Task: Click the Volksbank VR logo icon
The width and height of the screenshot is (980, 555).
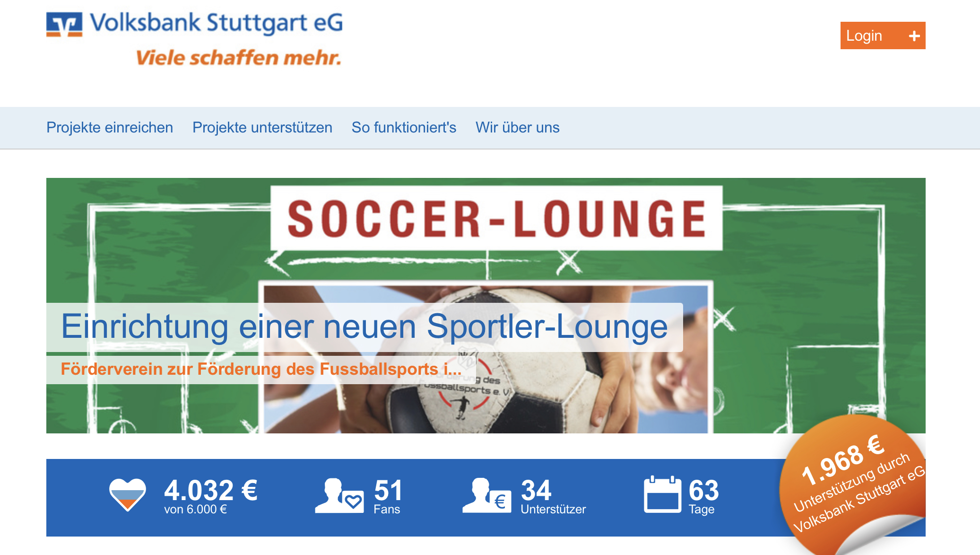Action: click(64, 24)
